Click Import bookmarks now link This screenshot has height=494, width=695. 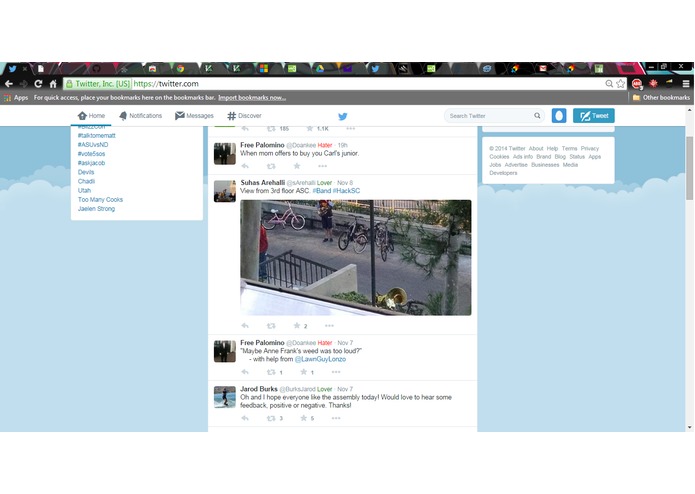point(252,97)
